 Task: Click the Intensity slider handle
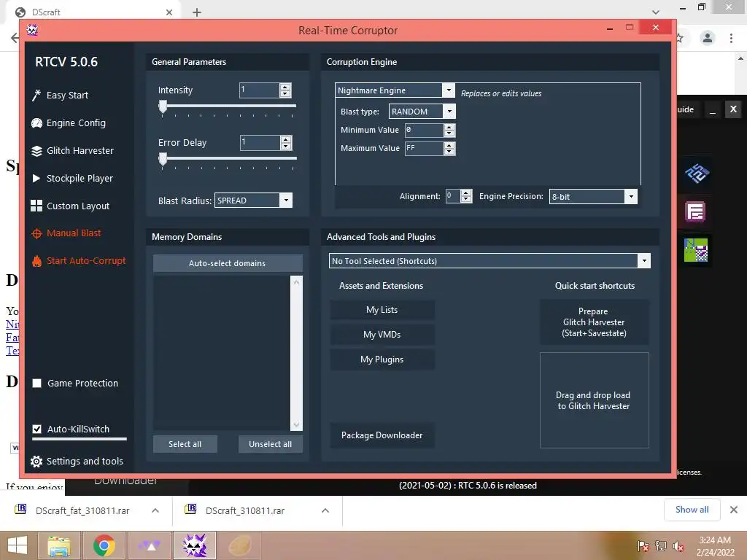(x=163, y=107)
